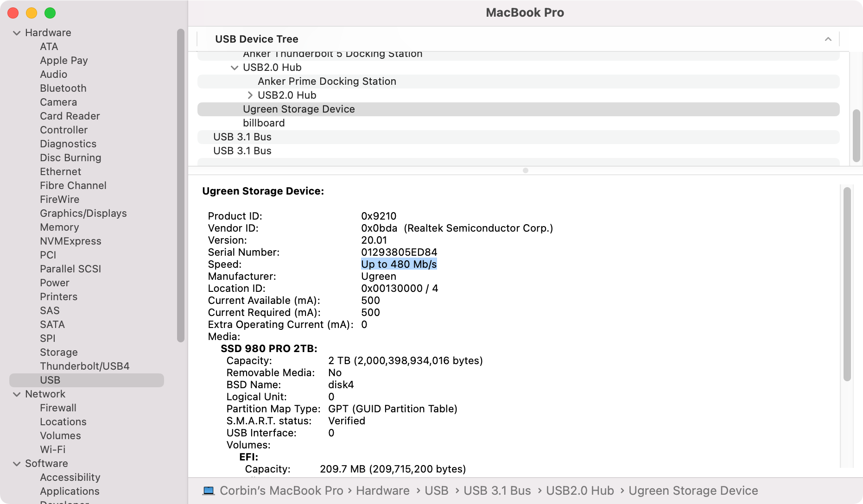Select the billboard device row
Image resolution: width=863 pixels, height=504 pixels.
[x=518, y=123]
